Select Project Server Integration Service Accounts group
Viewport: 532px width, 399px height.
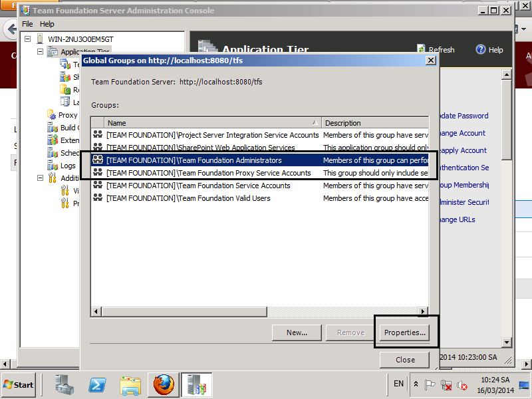259,135
